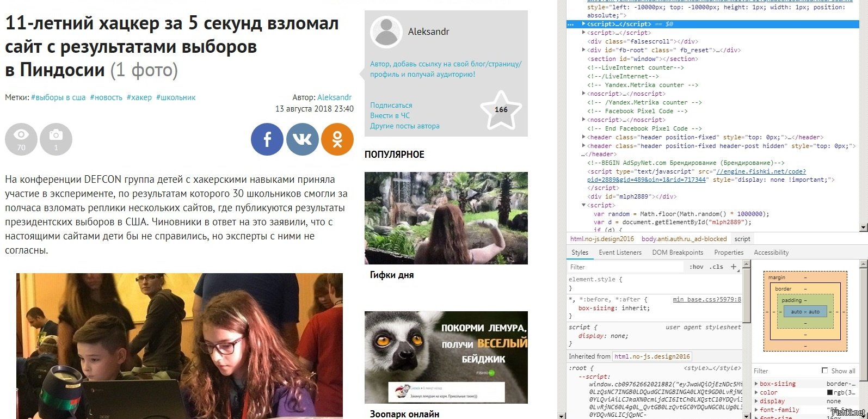Open the DOM Breakpoints tab

click(x=678, y=252)
